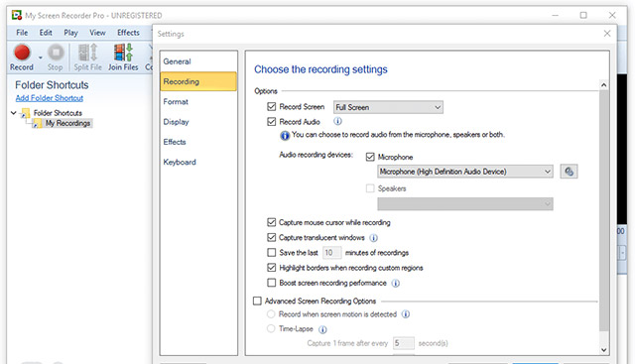635x364 pixels.
Task: Click the My Screen Recorder Pro app icon
Action: pos(16,16)
